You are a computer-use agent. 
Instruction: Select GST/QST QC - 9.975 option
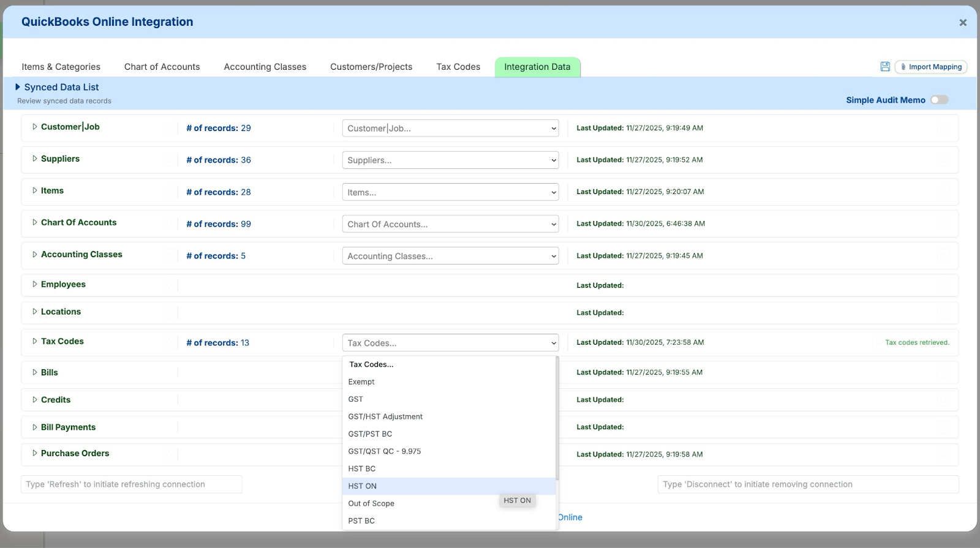tap(449, 451)
